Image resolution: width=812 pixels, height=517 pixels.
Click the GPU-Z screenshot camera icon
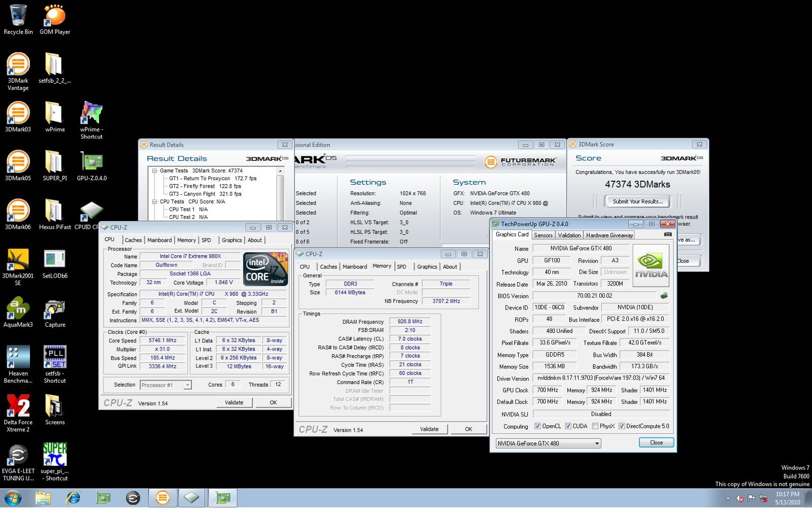tap(668, 234)
